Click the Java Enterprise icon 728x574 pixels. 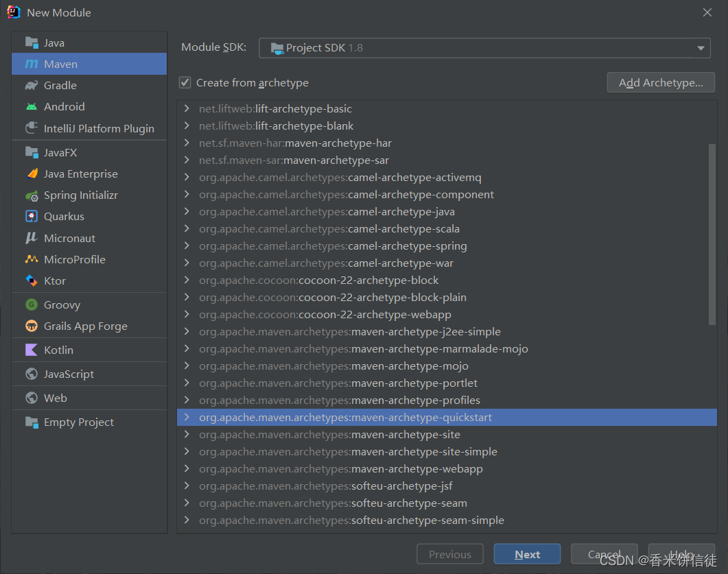[32, 174]
